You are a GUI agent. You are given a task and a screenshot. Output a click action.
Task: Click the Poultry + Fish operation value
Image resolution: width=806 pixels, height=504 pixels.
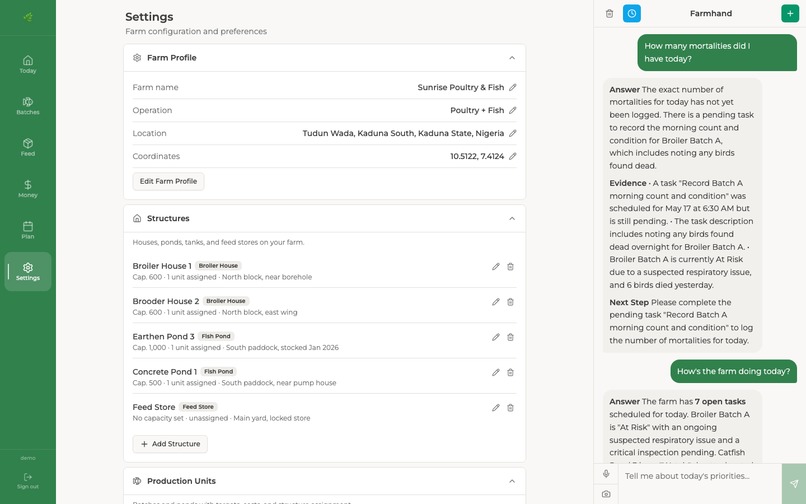point(477,110)
